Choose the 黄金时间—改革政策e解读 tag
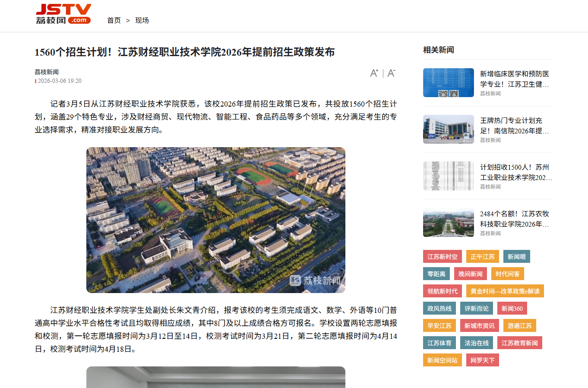Viewport: 588px width, 388px height. coord(505,291)
